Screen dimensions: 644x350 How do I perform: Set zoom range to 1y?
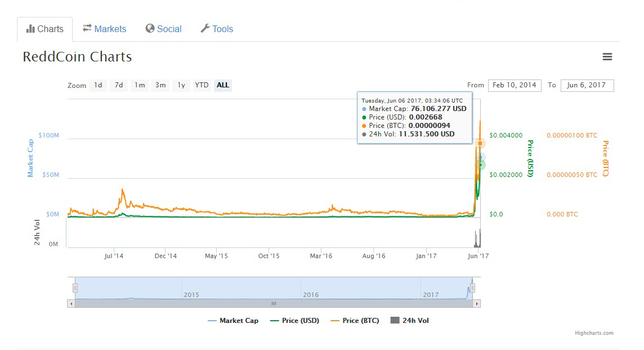(181, 85)
